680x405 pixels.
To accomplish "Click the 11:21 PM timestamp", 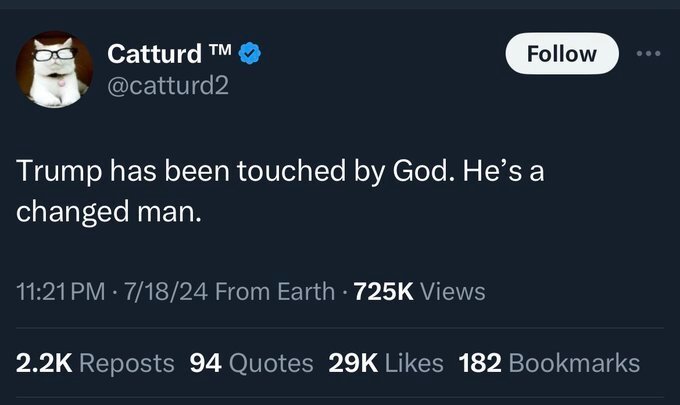I will [58, 291].
